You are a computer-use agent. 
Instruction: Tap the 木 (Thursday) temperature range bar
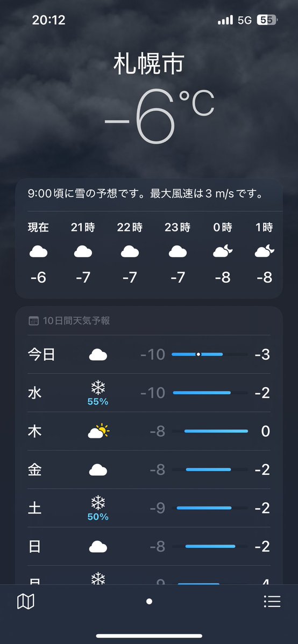[210, 431]
